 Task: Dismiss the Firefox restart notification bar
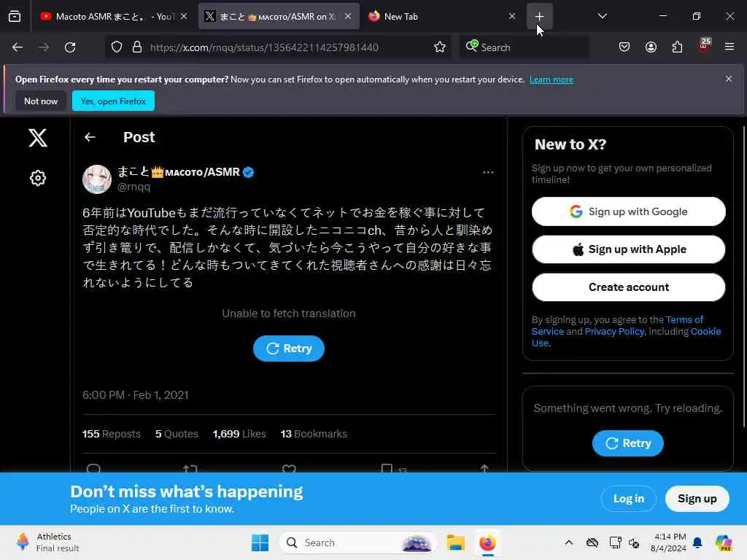coord(729,79)
